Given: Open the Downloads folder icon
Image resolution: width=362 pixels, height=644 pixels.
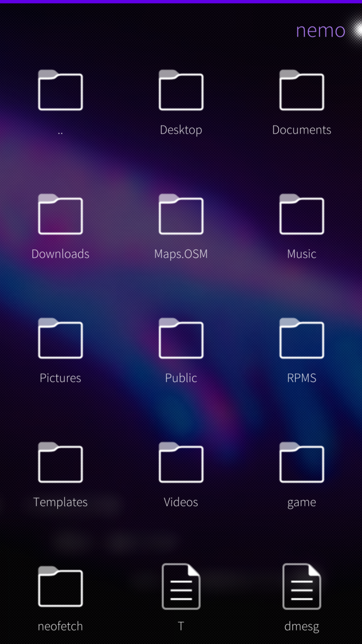Looking at the screenshot, I should point(60,215).
